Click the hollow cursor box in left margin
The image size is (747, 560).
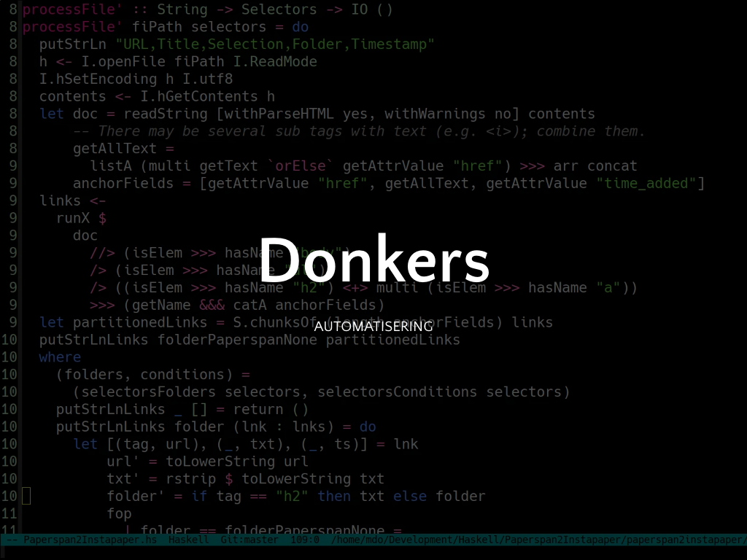click(26, 497)
